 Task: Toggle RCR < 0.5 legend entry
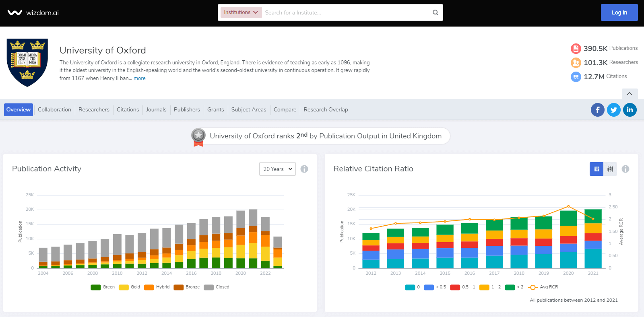click(435, 287)
